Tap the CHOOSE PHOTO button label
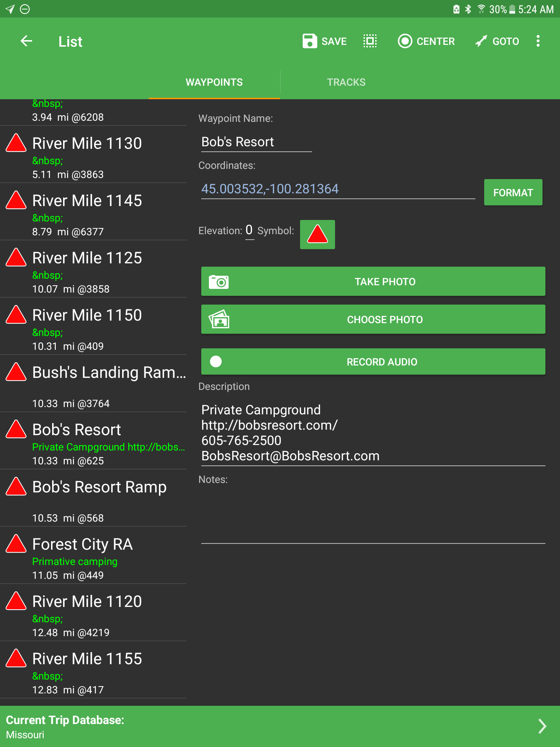 pyautogui.click(x=385, y=320)
